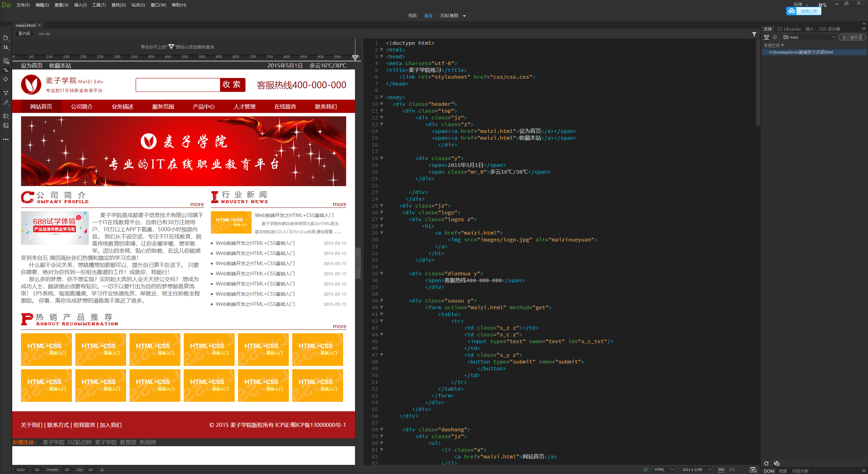
Task: Close the maizi.html document tab
Action: (39, 25)
